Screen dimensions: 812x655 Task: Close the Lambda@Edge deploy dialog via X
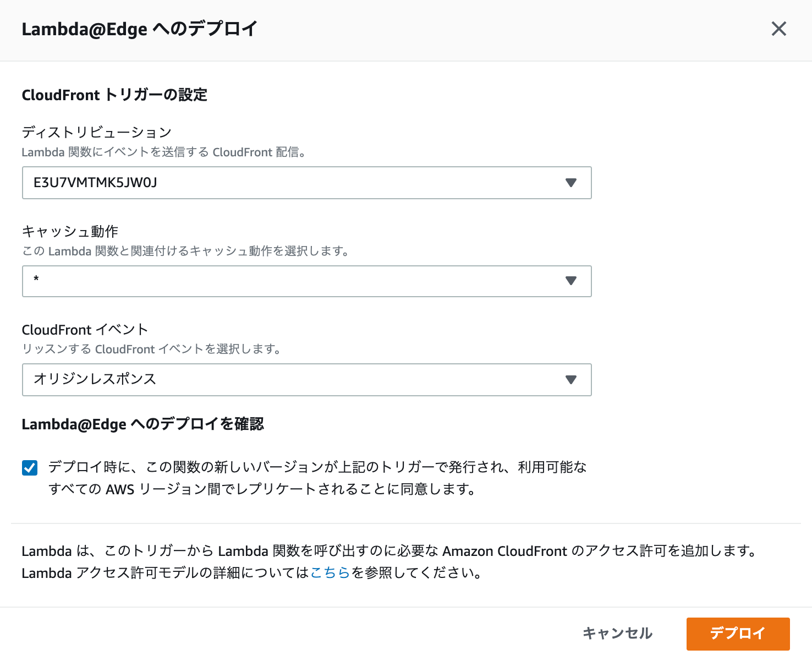tap(779, 29)
